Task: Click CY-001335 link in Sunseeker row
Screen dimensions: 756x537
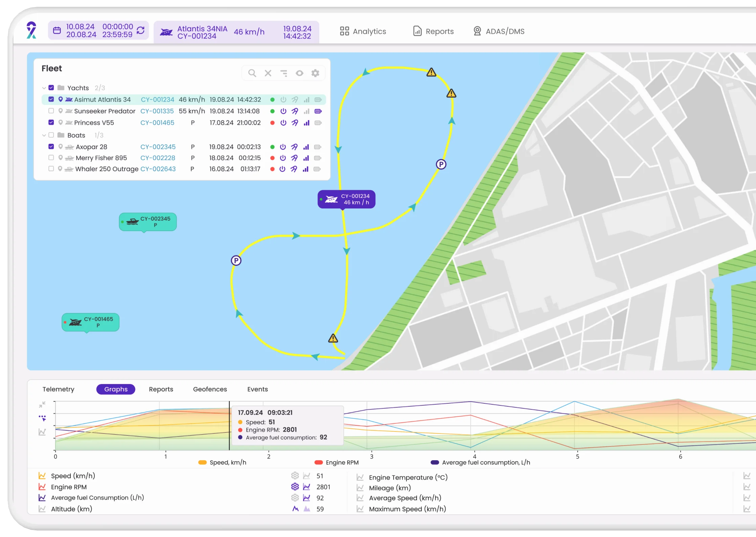Action: (157, 111)
